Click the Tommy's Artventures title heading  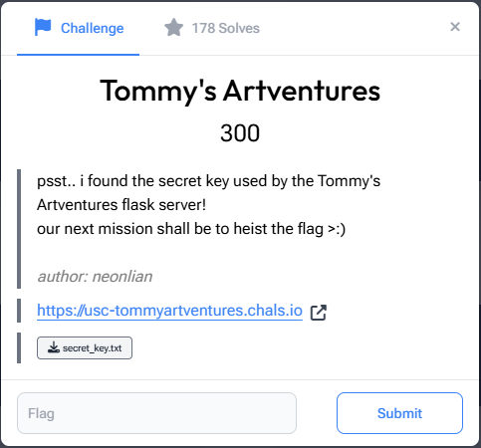click(x=240, y=91)
